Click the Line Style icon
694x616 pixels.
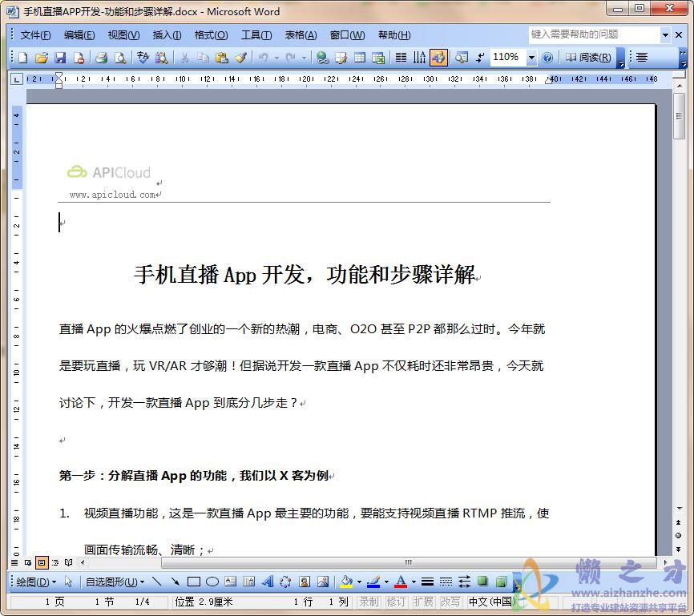[427, 582]
